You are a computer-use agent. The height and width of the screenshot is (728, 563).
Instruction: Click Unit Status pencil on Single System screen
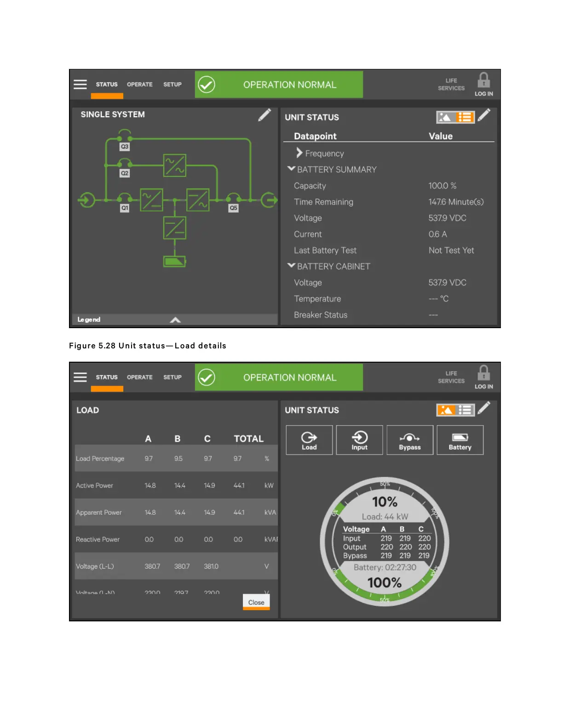pyautogui.click(x=484, y=115)
